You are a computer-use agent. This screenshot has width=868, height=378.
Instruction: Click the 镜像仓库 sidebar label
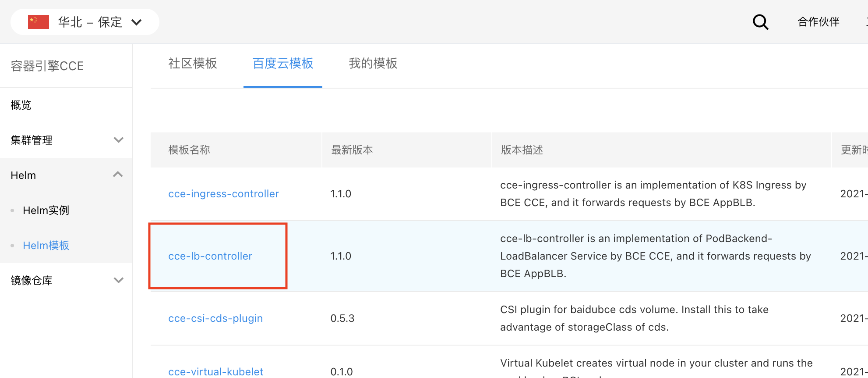point(32,281)
